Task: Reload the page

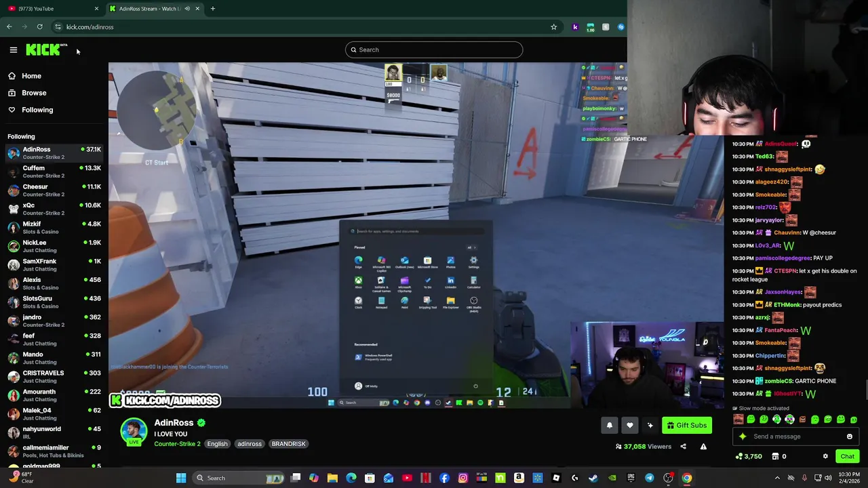Action: coord(40,27)
